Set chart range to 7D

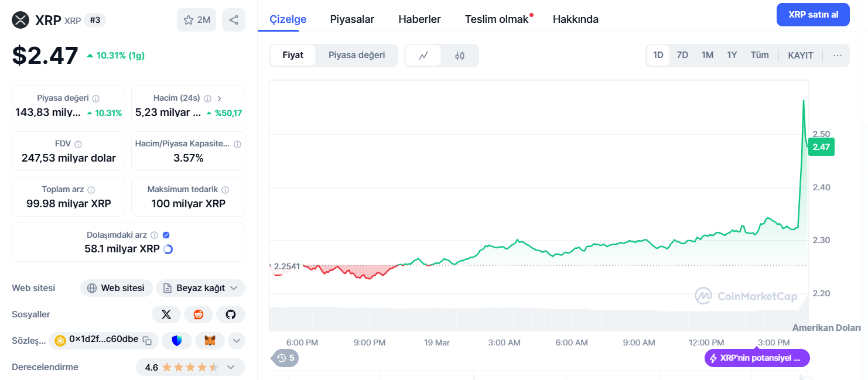click(682, 56)
